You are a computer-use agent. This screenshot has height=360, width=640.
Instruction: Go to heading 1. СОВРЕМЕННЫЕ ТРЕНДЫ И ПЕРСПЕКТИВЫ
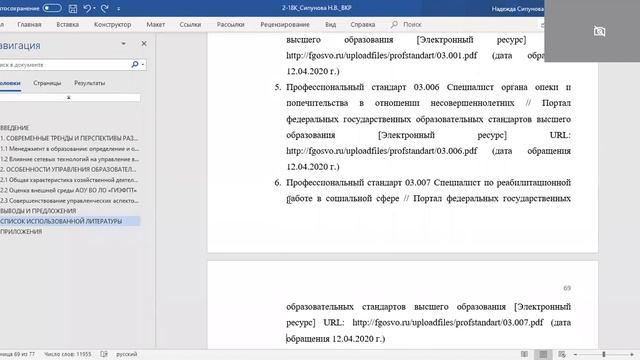point(69,138)
